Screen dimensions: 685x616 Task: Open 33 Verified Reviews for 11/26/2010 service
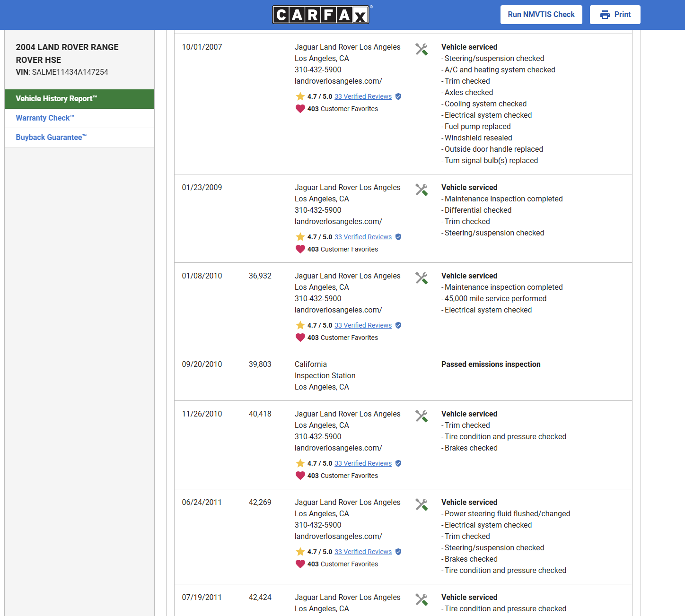pyautogui.click(x=363, y=463)
